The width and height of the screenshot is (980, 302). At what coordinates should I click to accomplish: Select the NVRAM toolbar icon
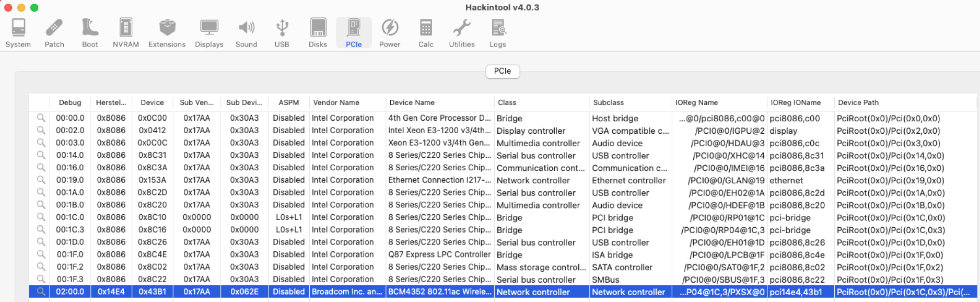tap(126, 33)
